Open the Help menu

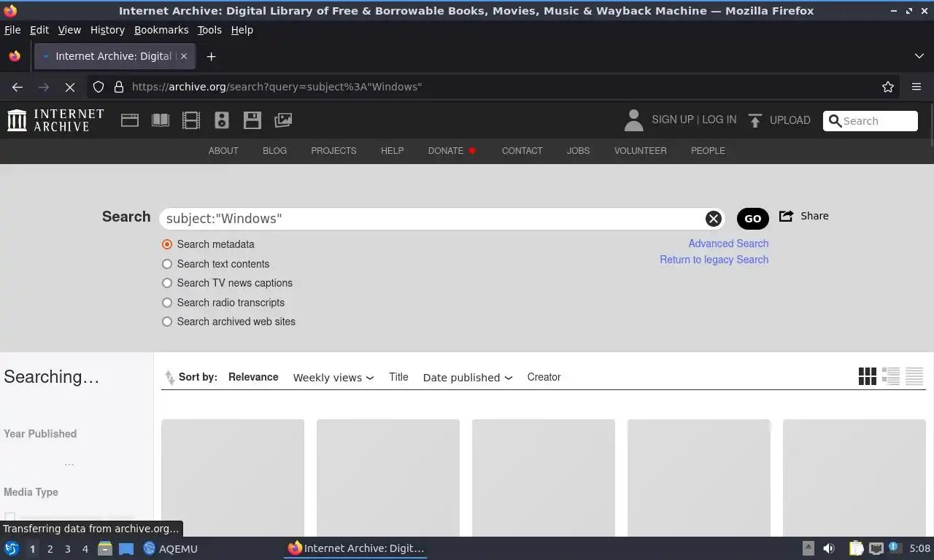[x=242, y=30]
